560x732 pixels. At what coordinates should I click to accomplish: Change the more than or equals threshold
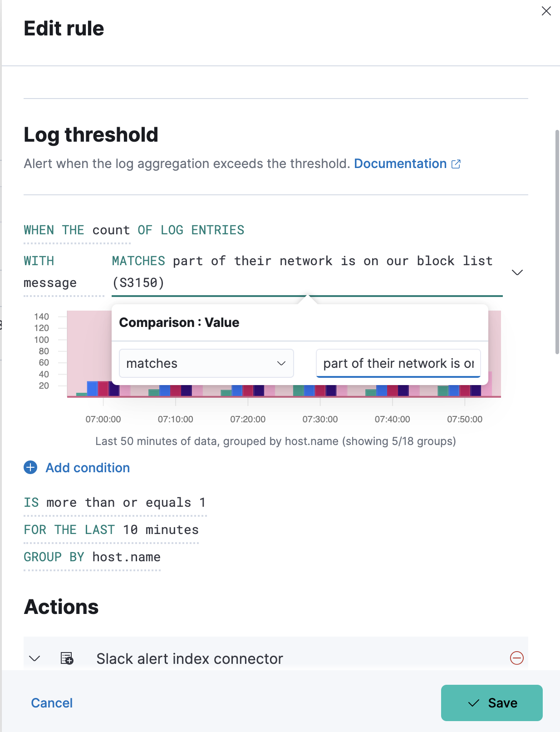[x=115, y=503]
